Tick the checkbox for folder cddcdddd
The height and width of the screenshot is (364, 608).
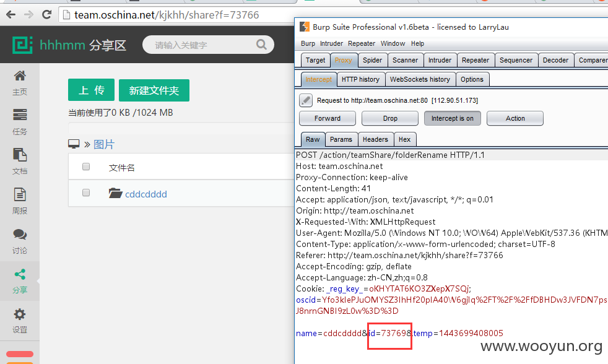click(86, 193)
